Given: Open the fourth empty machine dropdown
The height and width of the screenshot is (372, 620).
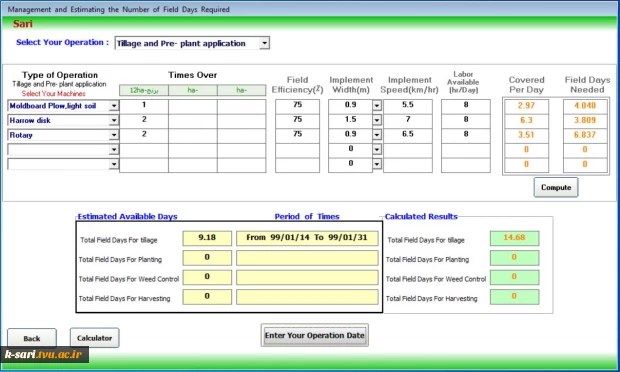Looking at the screenshot, I should coord(114,150).
